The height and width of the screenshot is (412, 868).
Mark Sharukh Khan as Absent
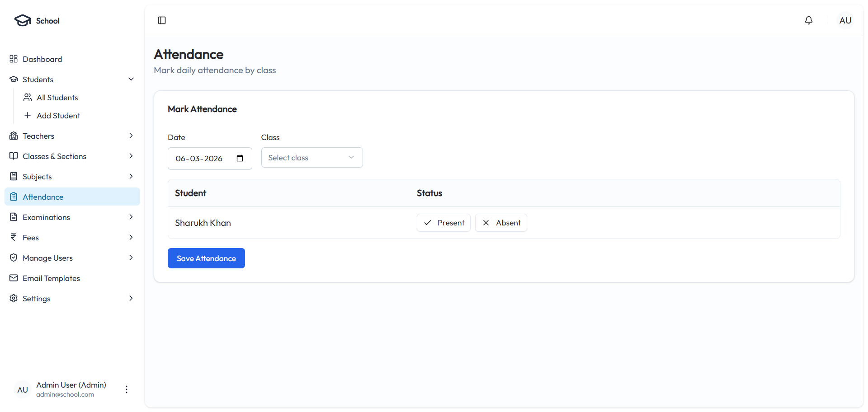(x=501, y=223)
